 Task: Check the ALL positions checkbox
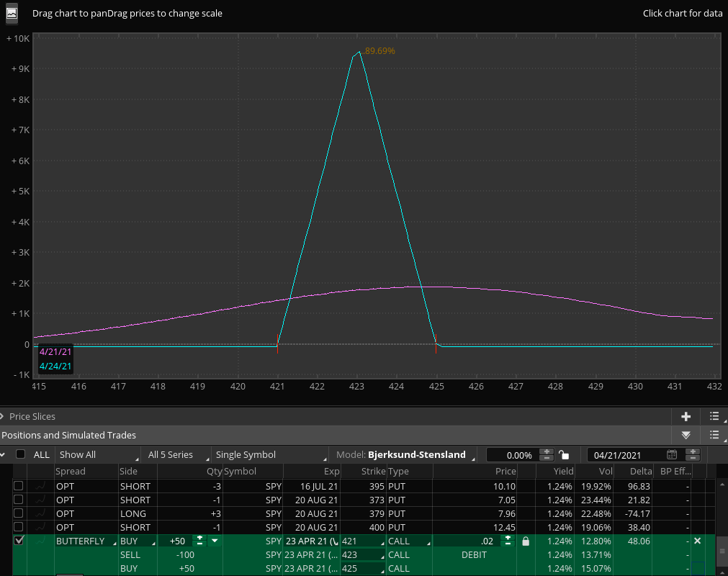pos(20,454)
